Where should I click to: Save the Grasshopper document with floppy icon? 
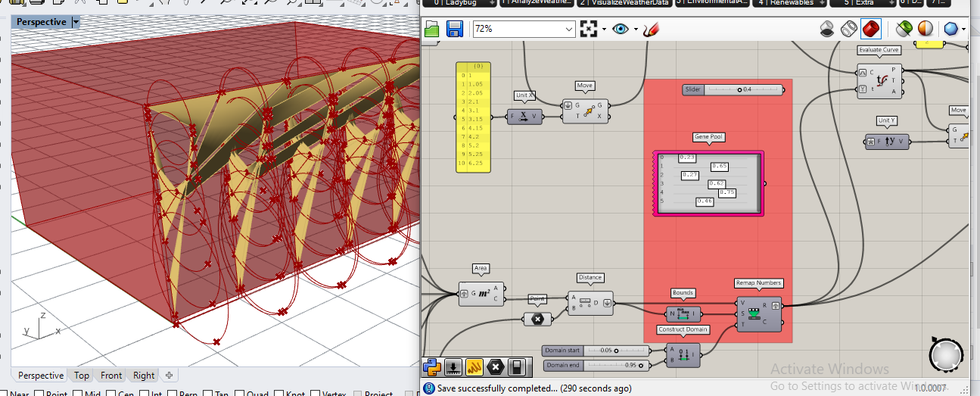point(455,30)
